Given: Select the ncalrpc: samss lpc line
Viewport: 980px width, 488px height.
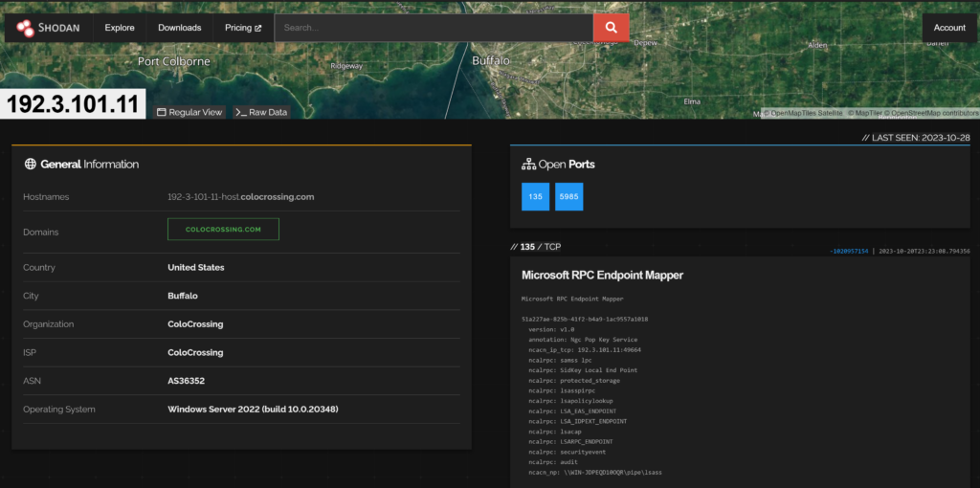Looking at the screenshot, I should [560, 360].
